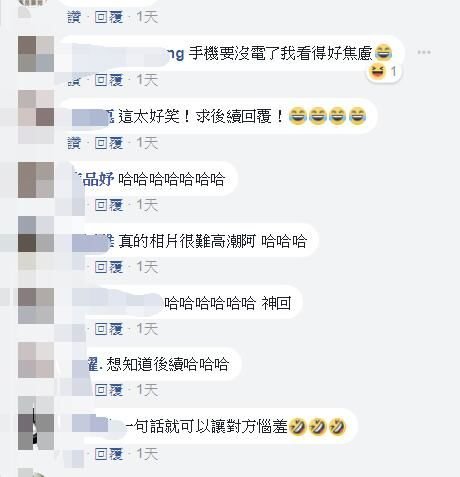Reply to the 想知道後續哈哈哈 comment
Screen dimensions: 460x477
[109, 390]
